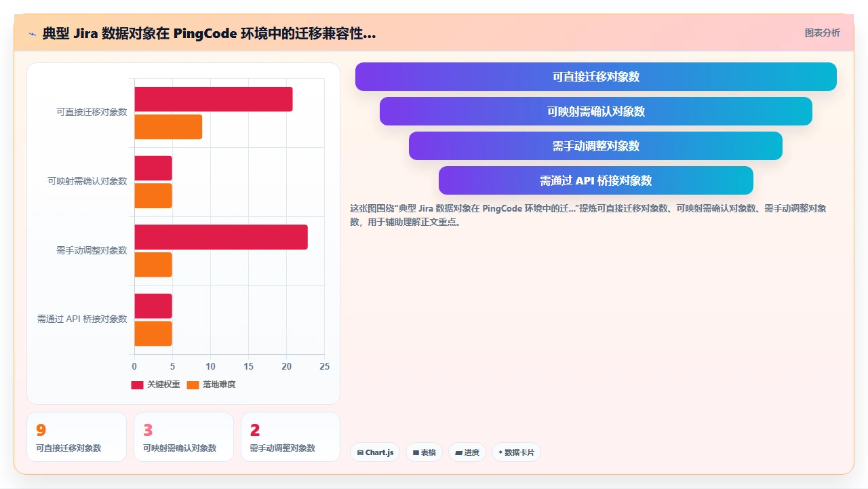Click the x-axis value 10
Image resolution: width=868 pixels, height=489 pixels.
coord(210,367)
